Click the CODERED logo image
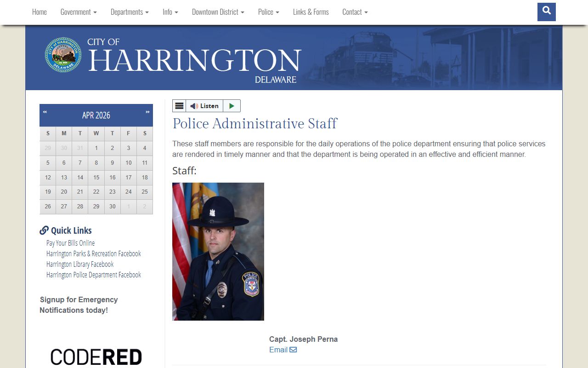Viewport: 588px width, 368px height. point(96,357)
